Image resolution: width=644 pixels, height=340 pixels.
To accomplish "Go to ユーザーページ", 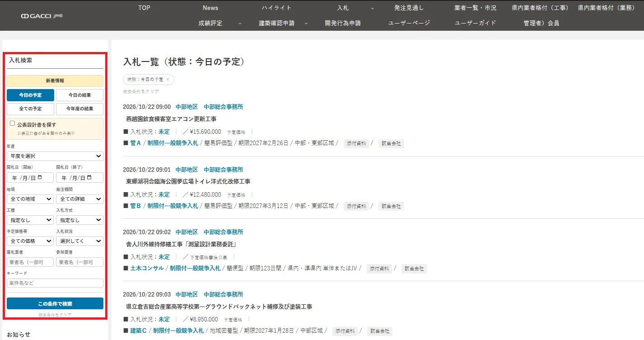I will point(409,23).
